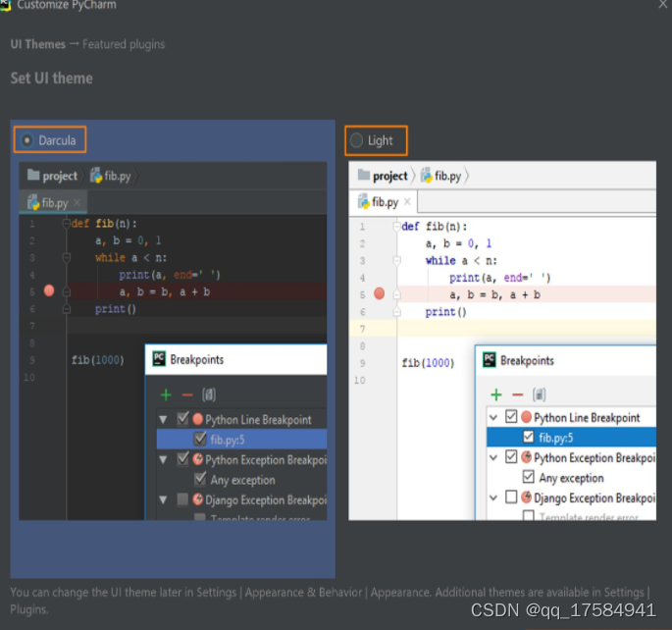Toggle Python Exception Breakpoint checkbox in Darcula preview
The image size is (672, 630).
183,459
